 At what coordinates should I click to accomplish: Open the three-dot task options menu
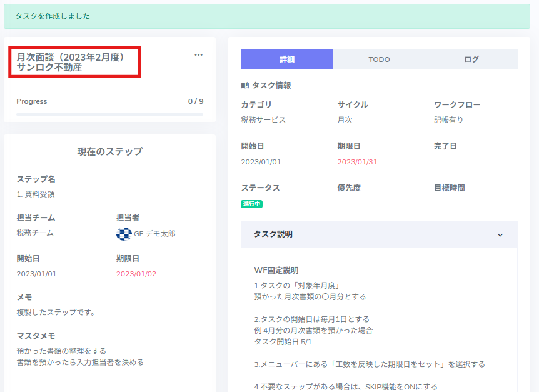pos(198,55)
